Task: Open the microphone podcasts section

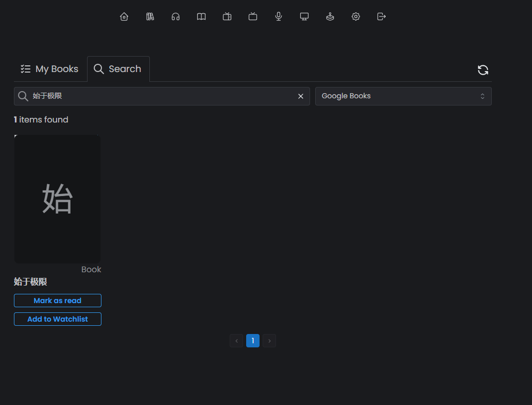Action: click(x=279, y=16)
